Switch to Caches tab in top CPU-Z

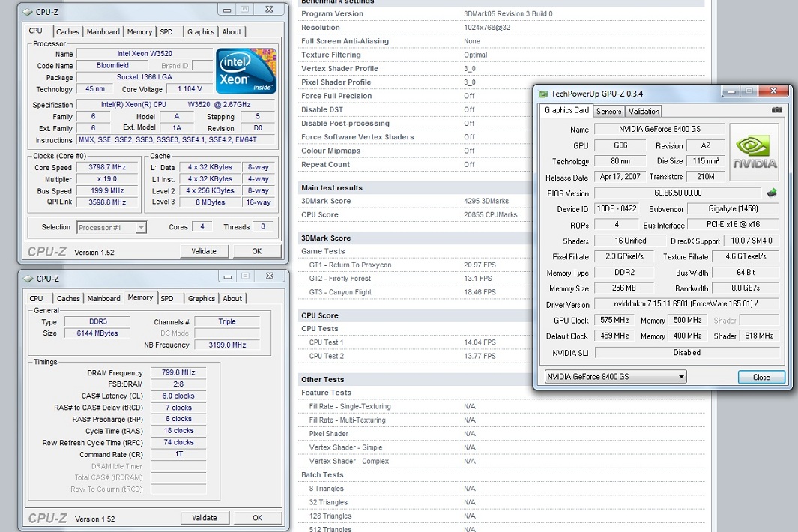[x=67, y=31]
